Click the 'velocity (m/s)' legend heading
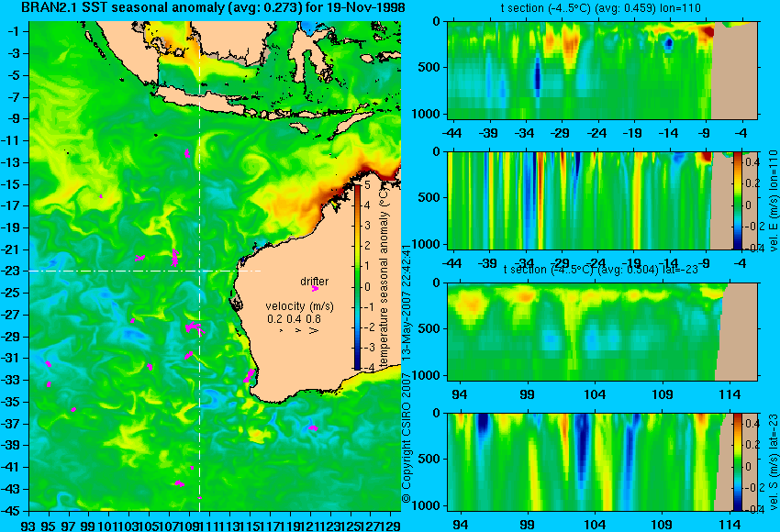The image size is (780, 532). (299, 305)
